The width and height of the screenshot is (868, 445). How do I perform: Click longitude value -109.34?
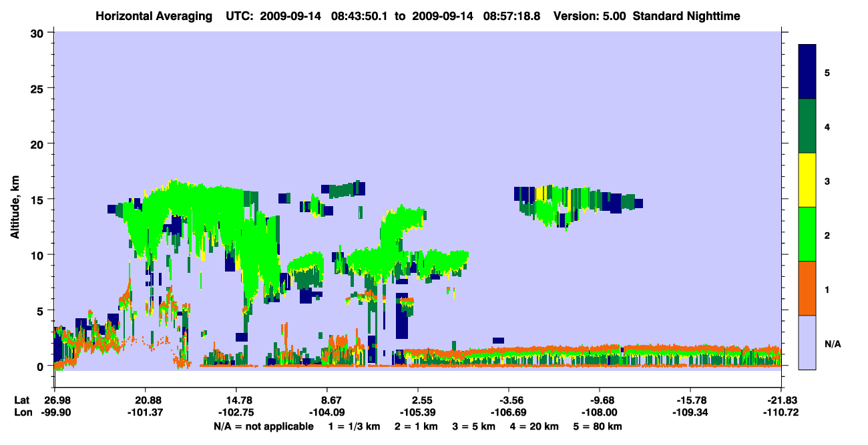pos(690,413)
